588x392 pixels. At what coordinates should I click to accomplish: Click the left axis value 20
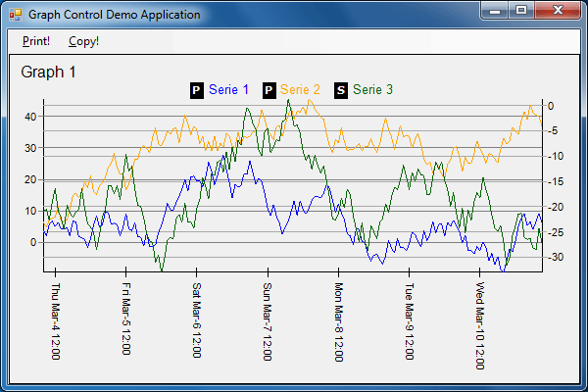(30, 179)
